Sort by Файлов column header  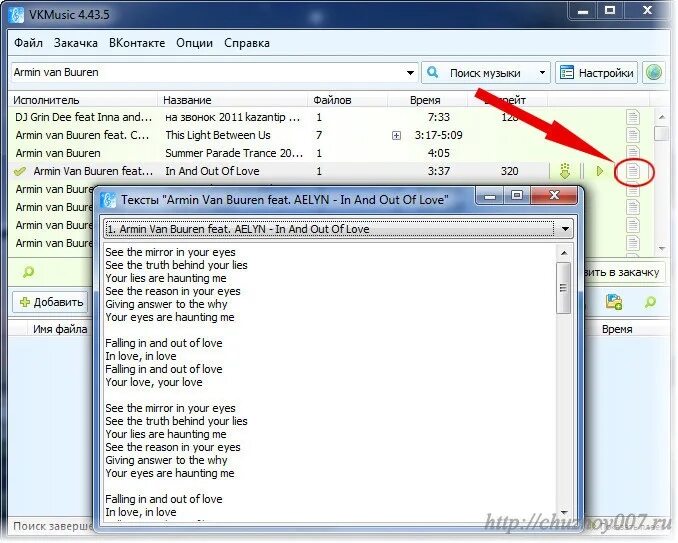click(x=347, y=100)
